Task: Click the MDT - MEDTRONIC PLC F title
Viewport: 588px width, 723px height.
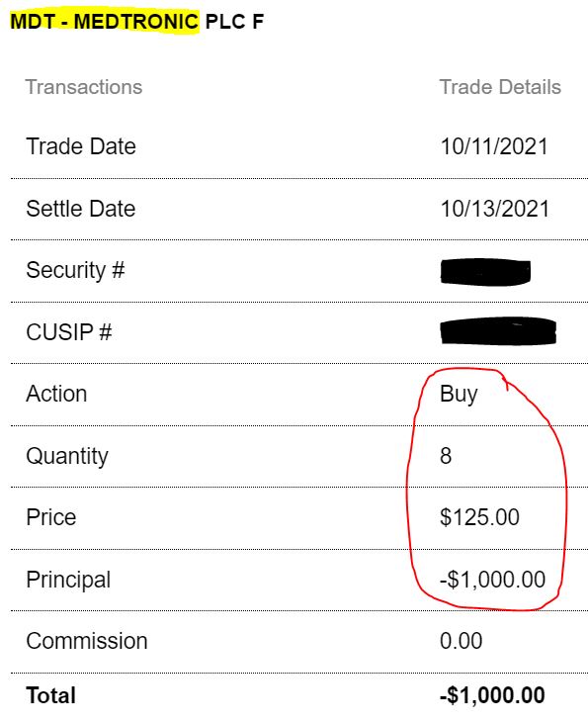Action: click(136, 22)
